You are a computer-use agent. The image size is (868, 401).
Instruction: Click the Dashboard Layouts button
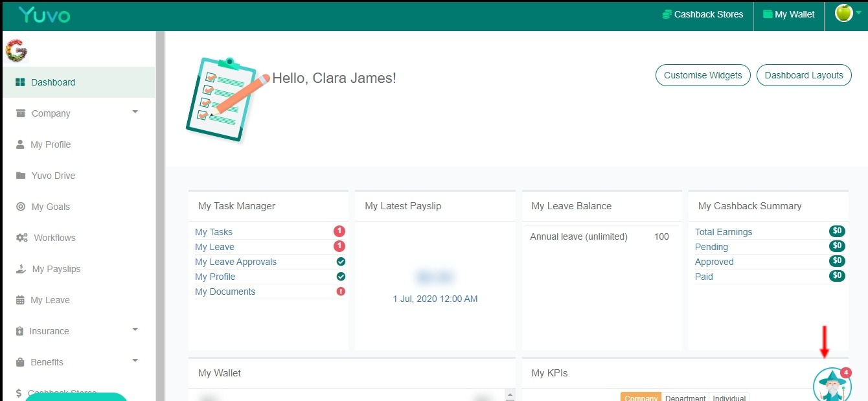click(804, 75)
